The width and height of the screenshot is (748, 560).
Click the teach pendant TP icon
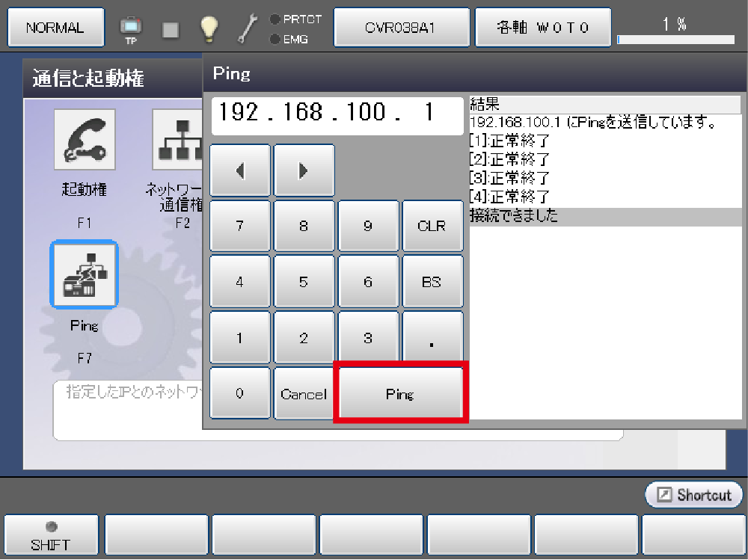click(x=130, y=28)
